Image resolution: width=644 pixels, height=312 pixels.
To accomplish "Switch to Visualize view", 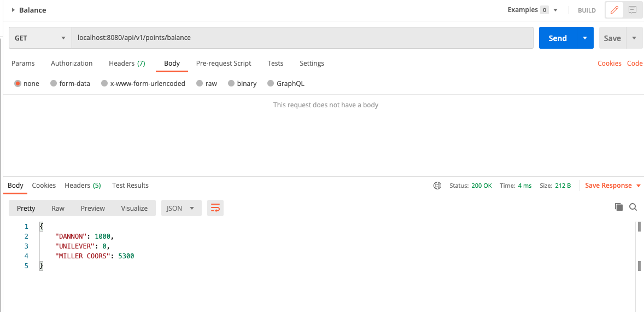I will pos(134,208).
